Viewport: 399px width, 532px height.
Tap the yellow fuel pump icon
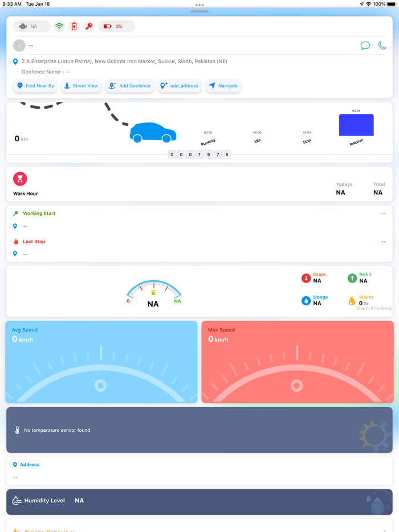(153, 292)
